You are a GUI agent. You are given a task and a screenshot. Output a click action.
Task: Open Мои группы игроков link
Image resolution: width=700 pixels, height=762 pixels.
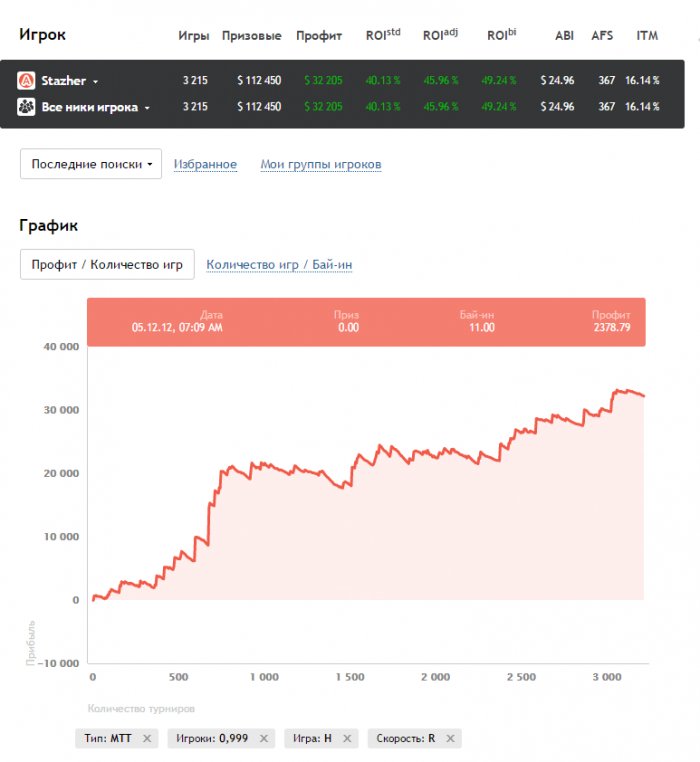pyautogui.click(x=320, y=164)
